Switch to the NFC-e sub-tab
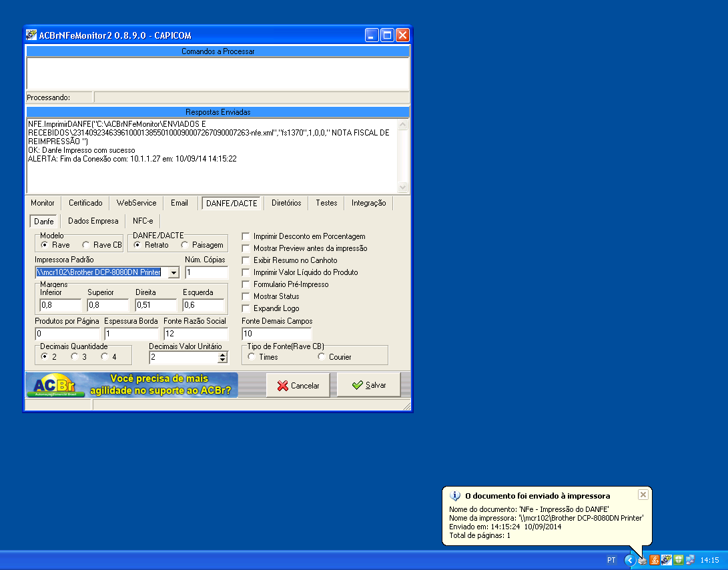The height and width of the screenshot is (570, 728). (143, 221)
